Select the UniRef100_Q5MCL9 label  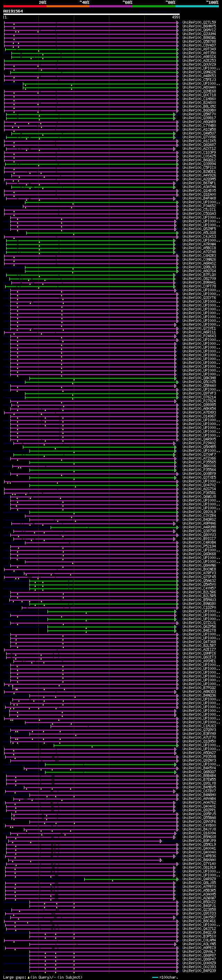[x=199, y=844]
